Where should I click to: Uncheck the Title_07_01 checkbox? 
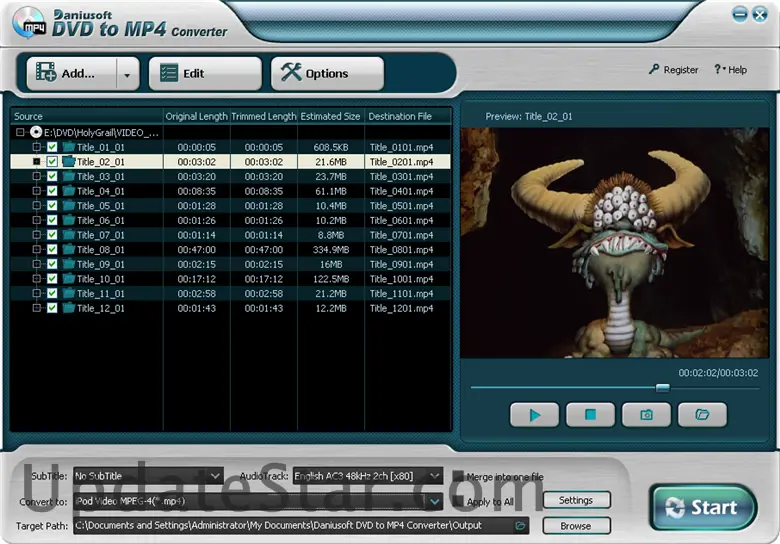click(x=52, y=235)
